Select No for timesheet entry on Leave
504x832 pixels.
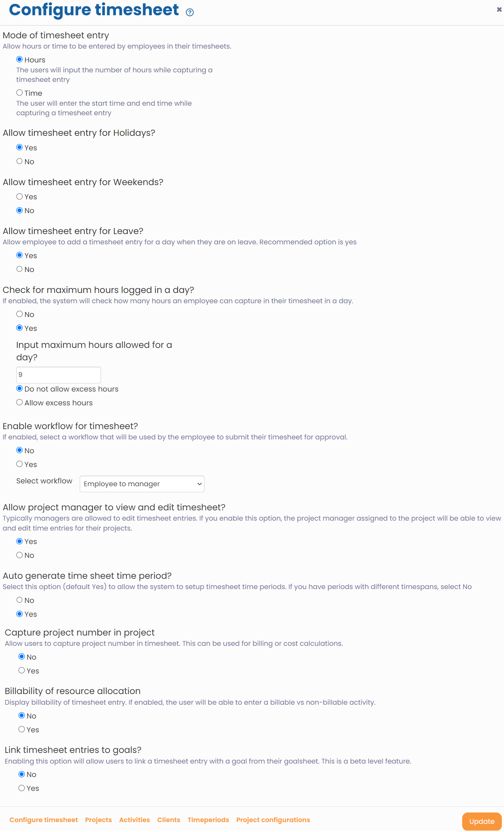[x=19, y=269]
